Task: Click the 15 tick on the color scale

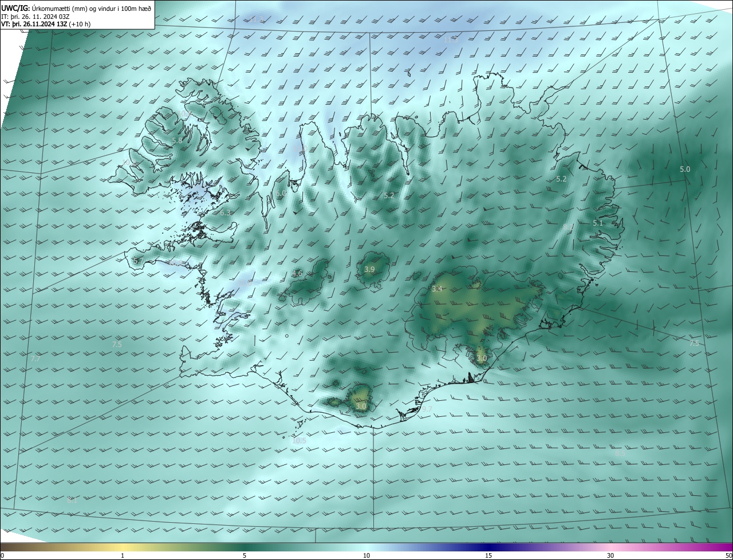Action: [488, 556]
